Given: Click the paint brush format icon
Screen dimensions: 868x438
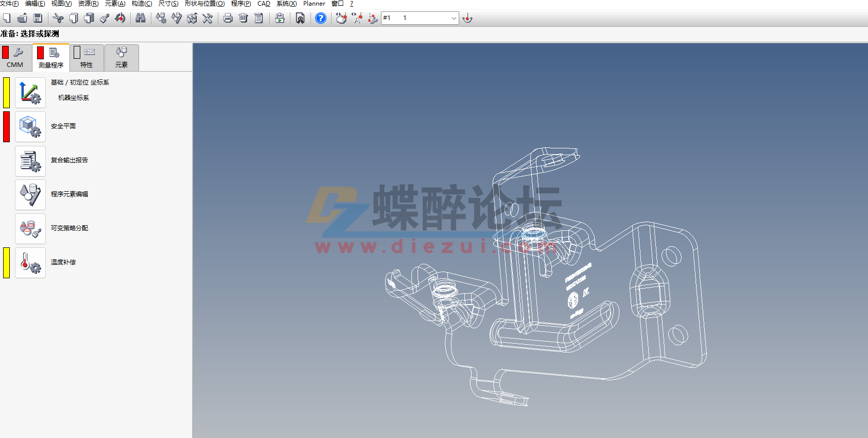Looking at the screenshot, I should pos(105,19).
